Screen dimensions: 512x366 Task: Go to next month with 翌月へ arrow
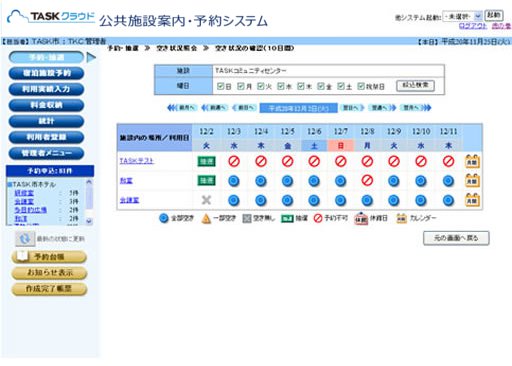point(416,108)
